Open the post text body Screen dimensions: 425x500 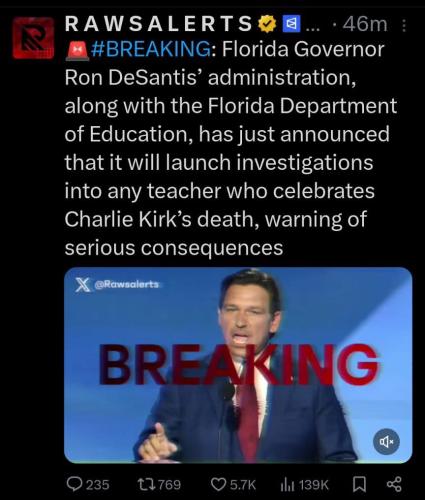(231, 148)
